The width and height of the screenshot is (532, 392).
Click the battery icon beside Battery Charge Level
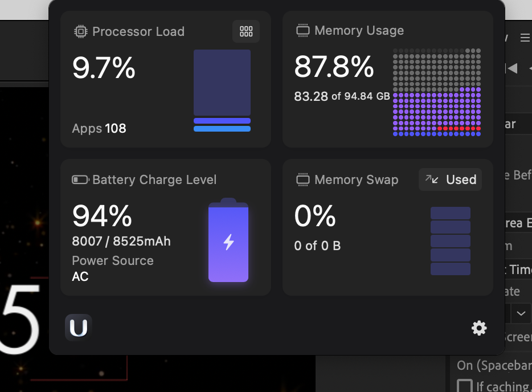click(80, 180)
